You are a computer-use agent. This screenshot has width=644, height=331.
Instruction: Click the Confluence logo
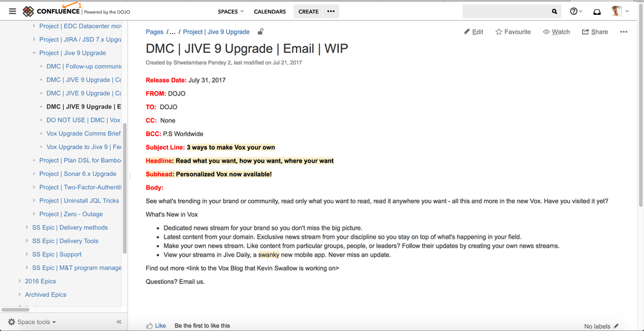[x=52, y=12]
